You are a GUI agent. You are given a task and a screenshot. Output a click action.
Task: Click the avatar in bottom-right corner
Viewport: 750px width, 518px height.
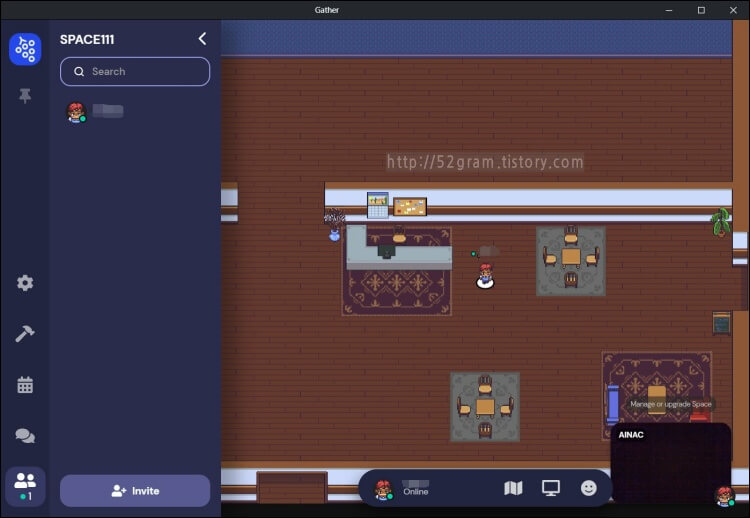(724, 496)
